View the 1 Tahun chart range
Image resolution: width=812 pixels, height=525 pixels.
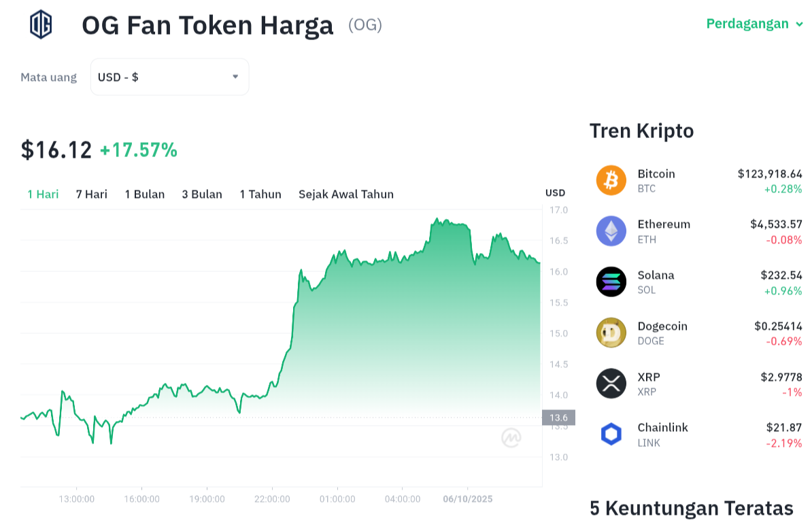click(260, 194)
